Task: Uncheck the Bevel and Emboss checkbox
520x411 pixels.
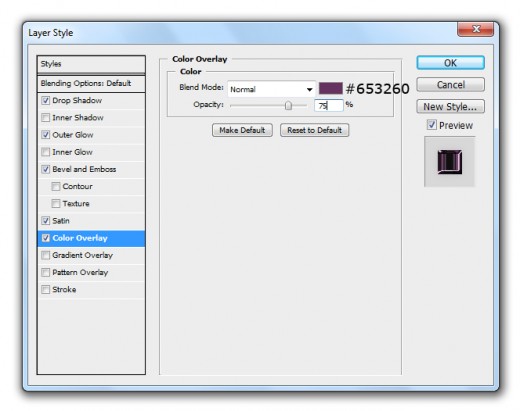Action: 46,169
